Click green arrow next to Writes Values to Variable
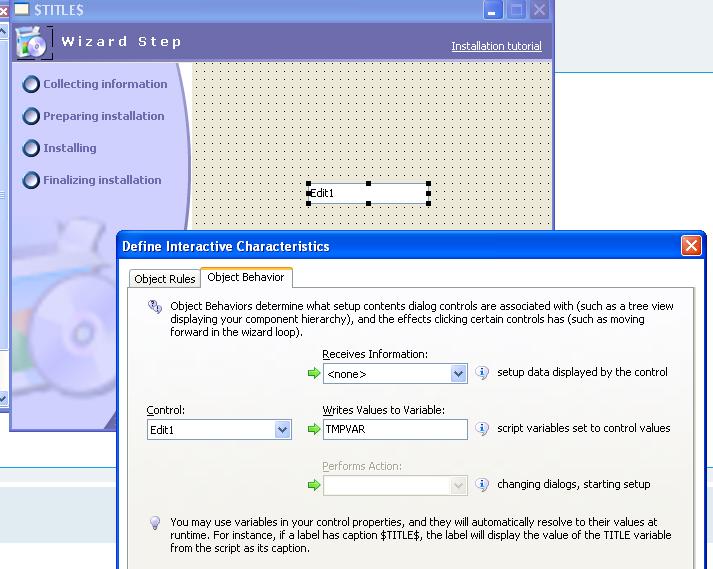This screenshot has width=713, height=569. (x=314, y=429)
